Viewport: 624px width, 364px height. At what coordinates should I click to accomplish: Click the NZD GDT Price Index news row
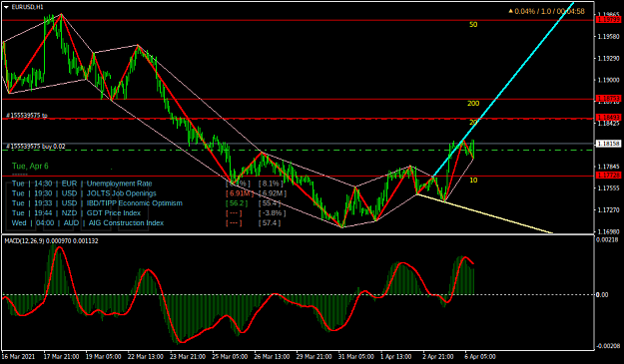[x=149, y=213]
